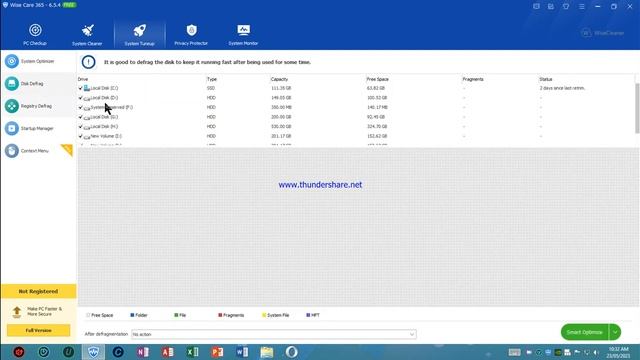Viewport: 640px width, 360px height.
Task: Click the taskbar clock
Action: (618, 352)
